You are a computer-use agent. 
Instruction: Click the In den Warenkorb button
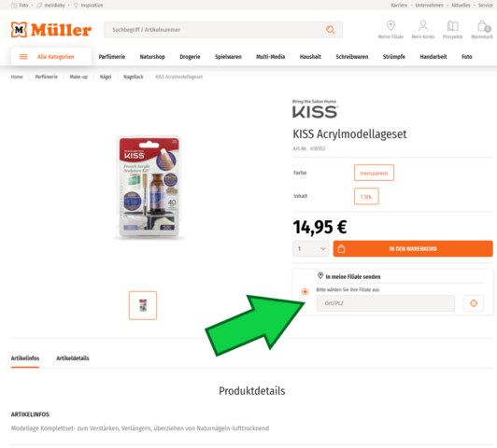click(413, 249)
